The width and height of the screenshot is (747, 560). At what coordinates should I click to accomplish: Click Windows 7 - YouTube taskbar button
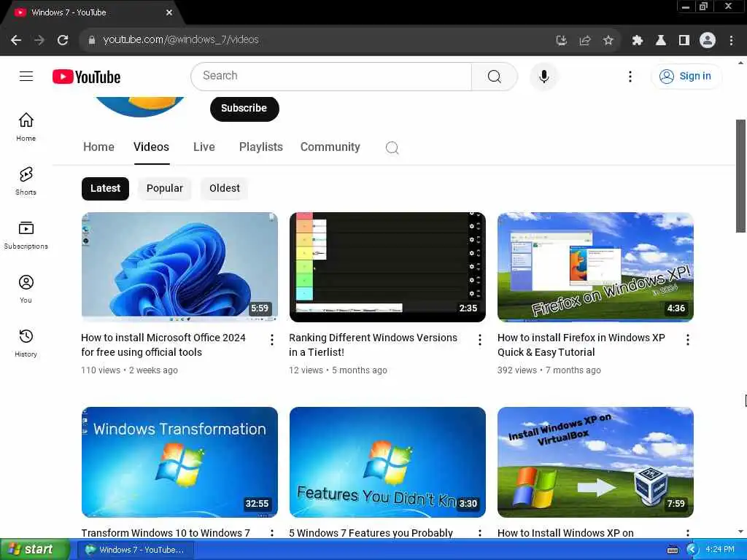pos(136,550)
